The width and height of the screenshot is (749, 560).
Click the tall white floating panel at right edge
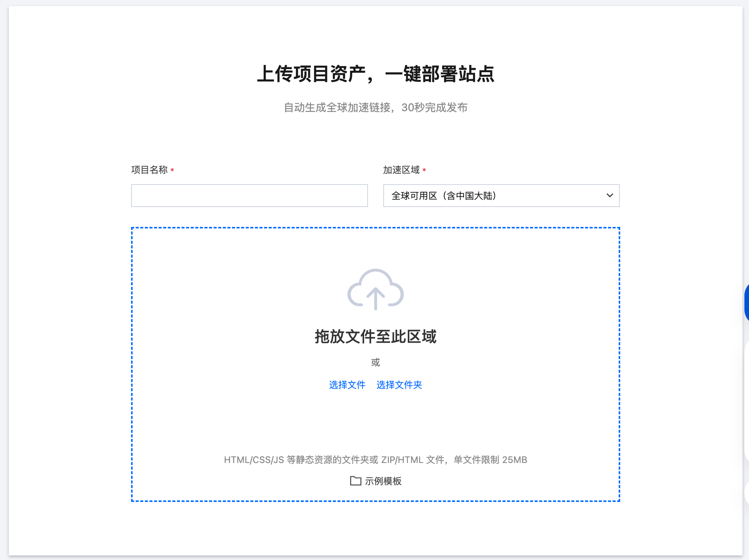[x=746, y=401]
